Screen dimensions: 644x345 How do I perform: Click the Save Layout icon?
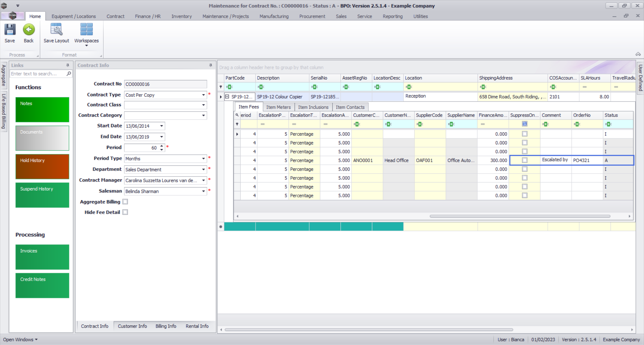[56, 30]
